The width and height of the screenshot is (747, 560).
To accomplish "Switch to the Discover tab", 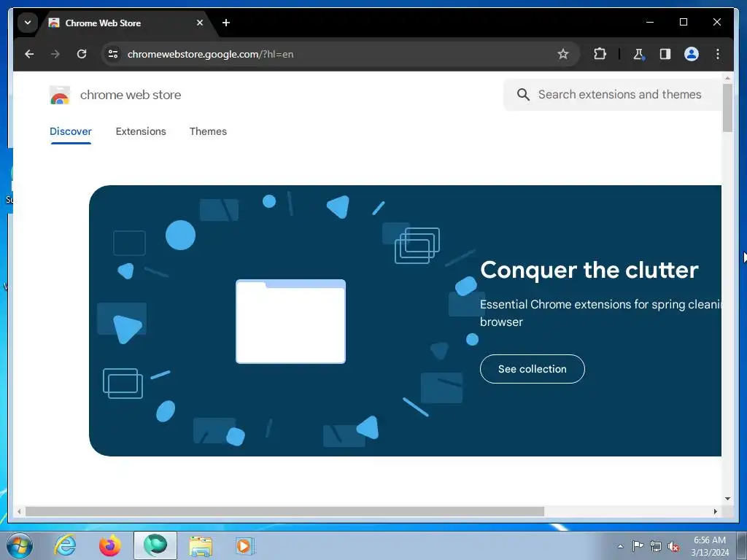I will click(x=71, y=131).
